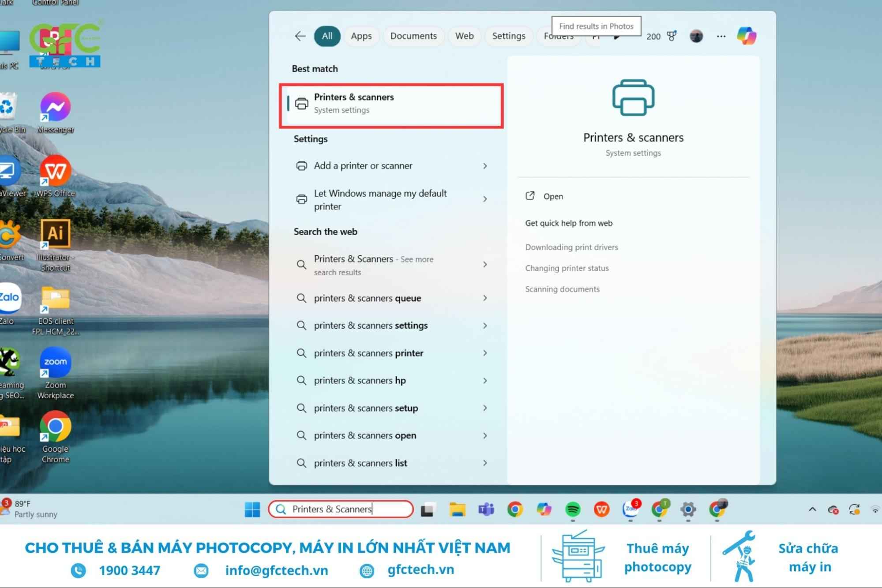Screen dimensions: 882x588
Task: Open WPS Office desktop shortcut
Action: [55, 176]
